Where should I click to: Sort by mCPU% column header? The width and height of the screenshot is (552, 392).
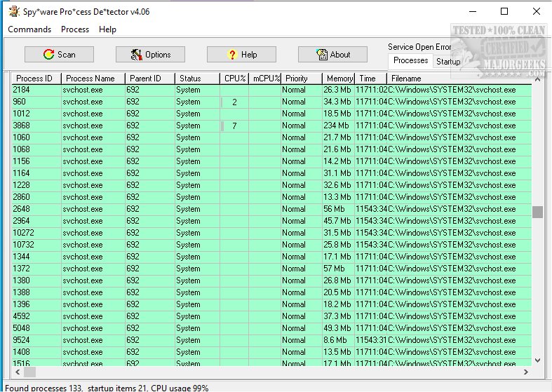(266, 79)
